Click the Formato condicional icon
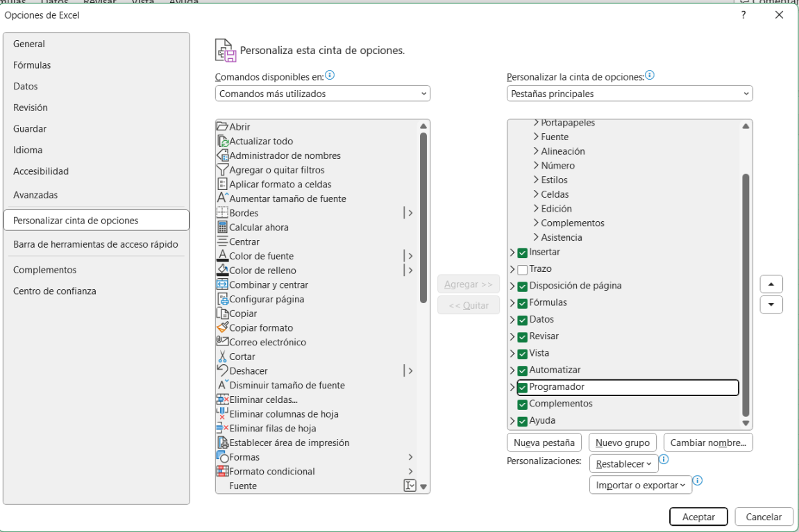The image size is (799, 532). click(222, 471)
